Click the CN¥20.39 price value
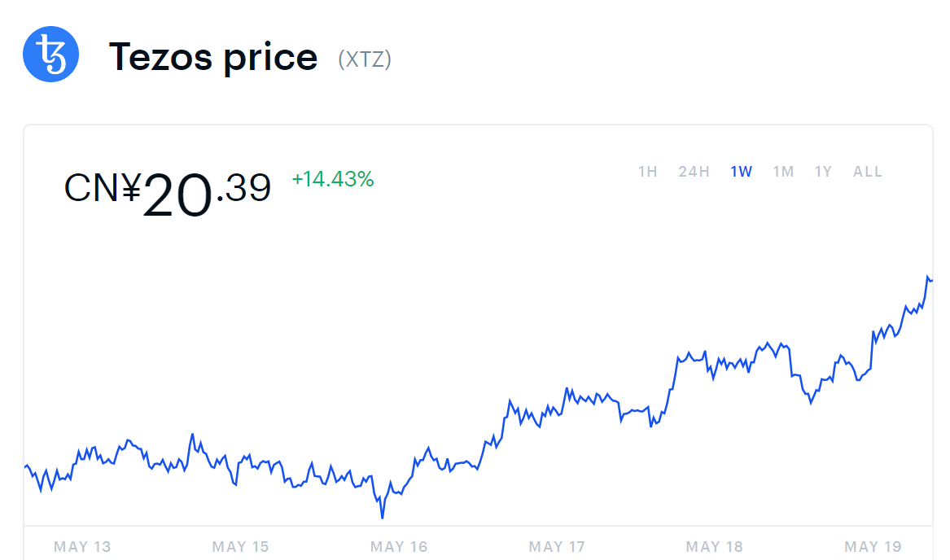Screen dimensions: 950x560 [167, 193]
